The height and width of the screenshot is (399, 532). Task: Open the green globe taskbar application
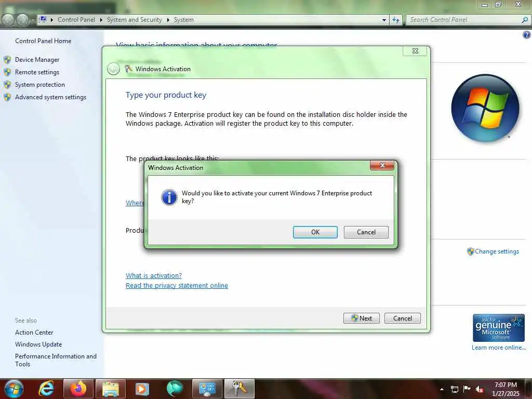(175, 389)
